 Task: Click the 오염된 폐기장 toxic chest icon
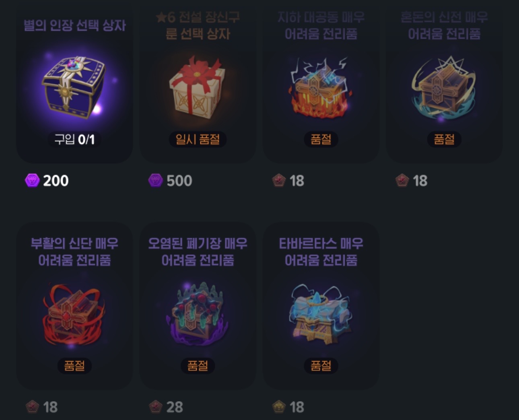197,314
